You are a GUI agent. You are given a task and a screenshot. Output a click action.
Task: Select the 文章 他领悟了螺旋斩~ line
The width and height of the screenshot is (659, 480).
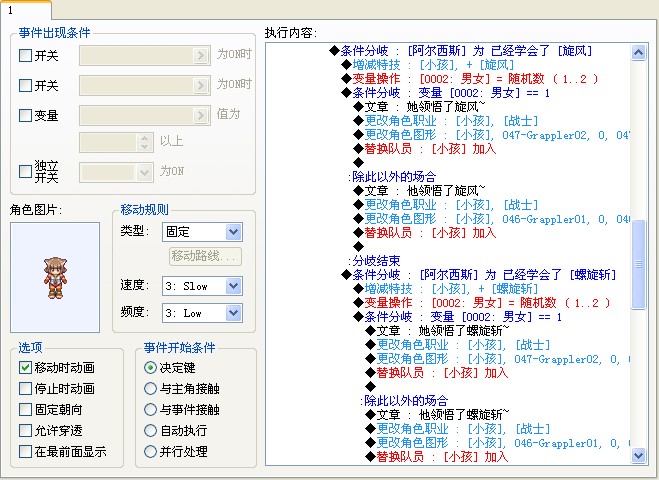(x=437, y=415)
